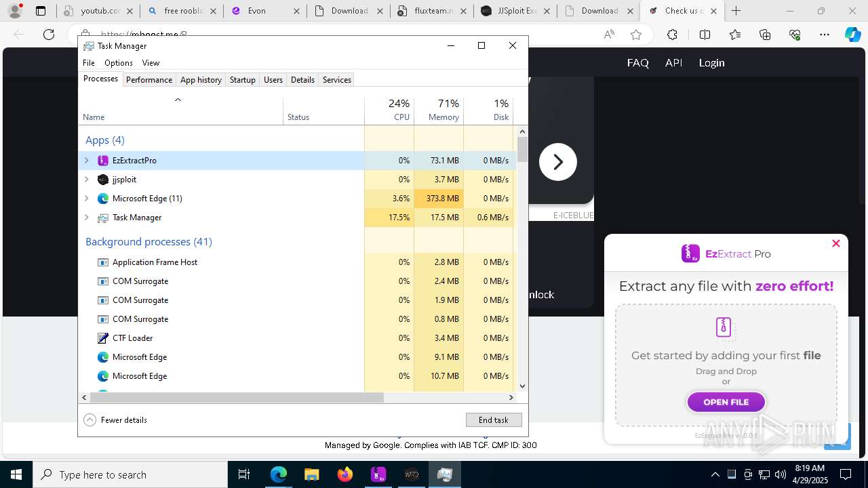Switch to the Evon browser tab

click(264, 11)
